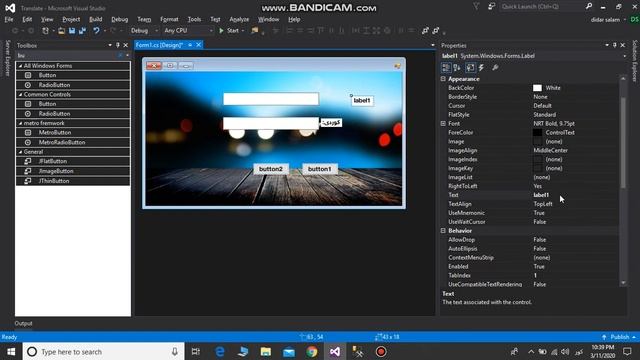640x360 pixels.
Task: Collapse the All Windows Forms toolbox group
Action: click(20, 66)
